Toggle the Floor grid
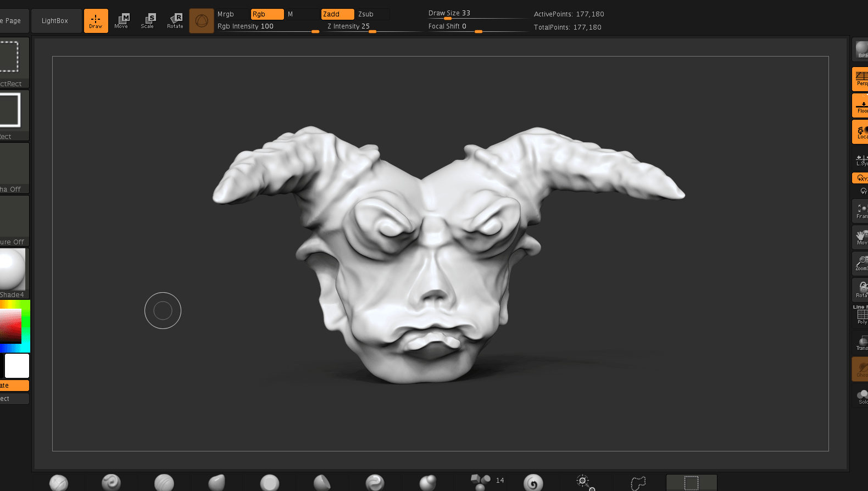 (x=861, y=105)
